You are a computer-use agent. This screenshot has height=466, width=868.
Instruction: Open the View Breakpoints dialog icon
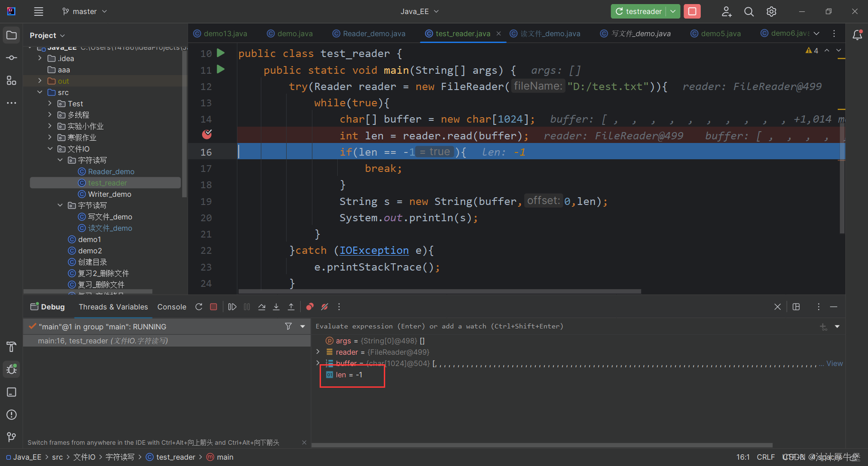(309, 307)
